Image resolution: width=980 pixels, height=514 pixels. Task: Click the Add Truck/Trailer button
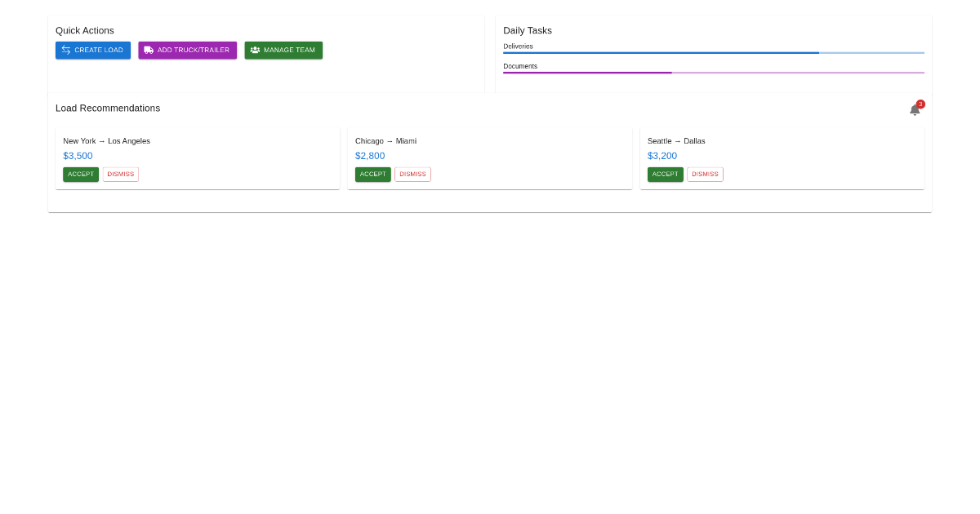188,50
